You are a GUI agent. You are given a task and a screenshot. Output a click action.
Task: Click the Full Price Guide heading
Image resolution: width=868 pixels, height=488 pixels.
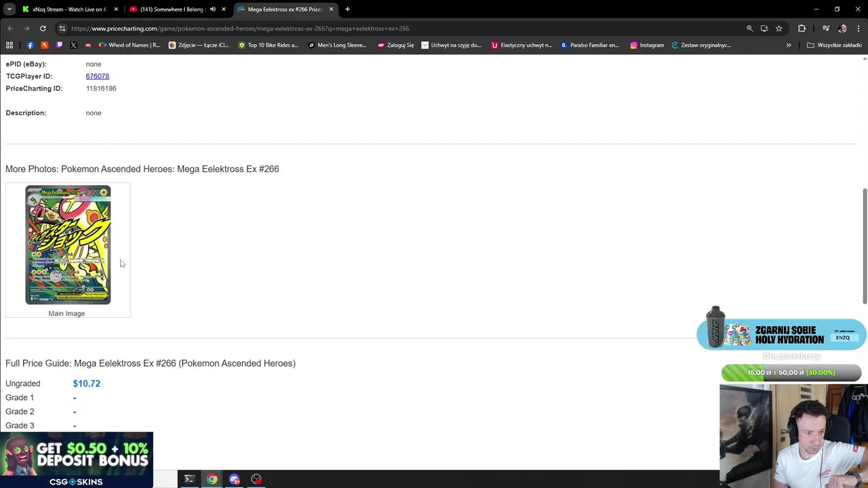(151, 363)
